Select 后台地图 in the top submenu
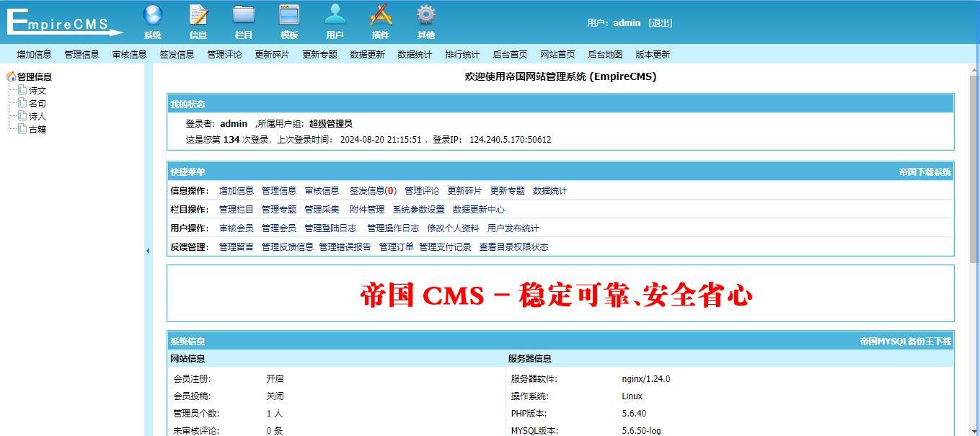This screenshot has width=980, height=436. tap(606, 54)
